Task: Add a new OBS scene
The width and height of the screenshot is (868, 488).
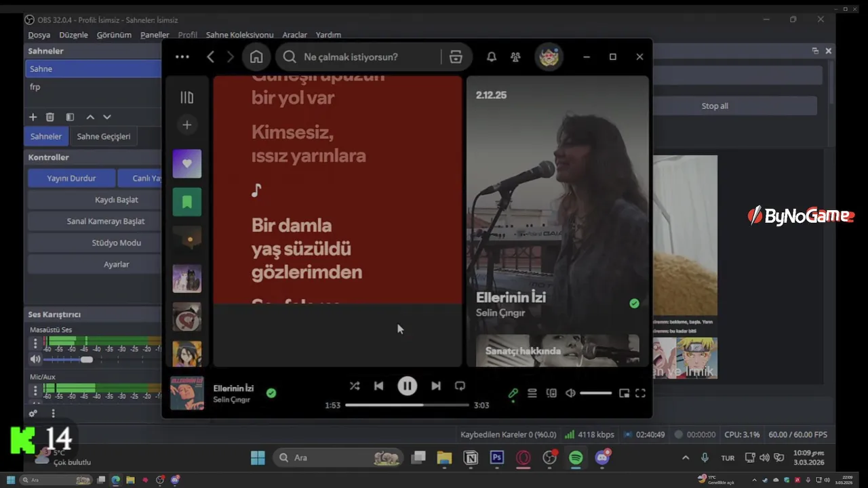Action: pyautogui.click(x=33, y=117)
